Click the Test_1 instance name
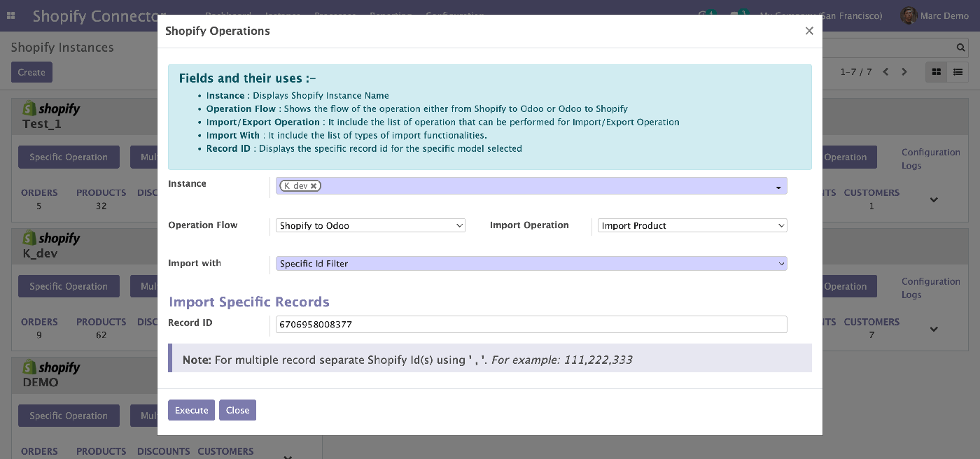The height and width of the screenshot is (459, 980). 42,124
